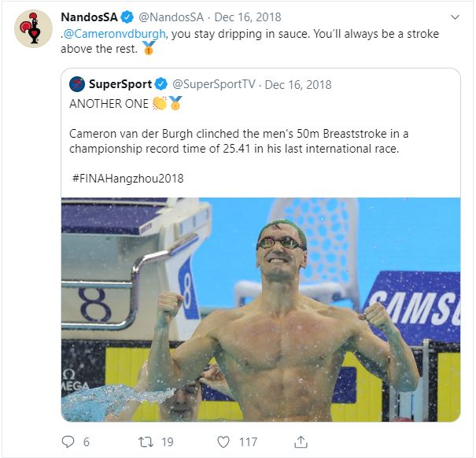Click NandosSA's blue verified badge
Viewport: 476px width, 458px height.
click(x=127, y=17)
